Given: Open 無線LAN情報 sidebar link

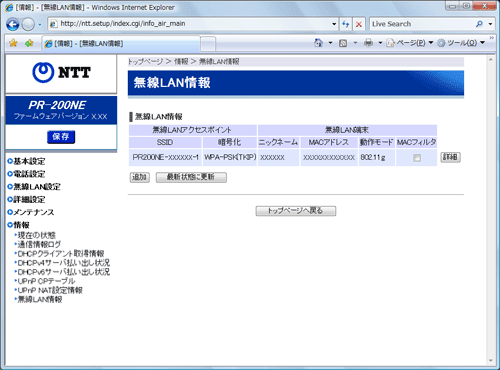Looking at the screenshot, I should click(39, 299).
